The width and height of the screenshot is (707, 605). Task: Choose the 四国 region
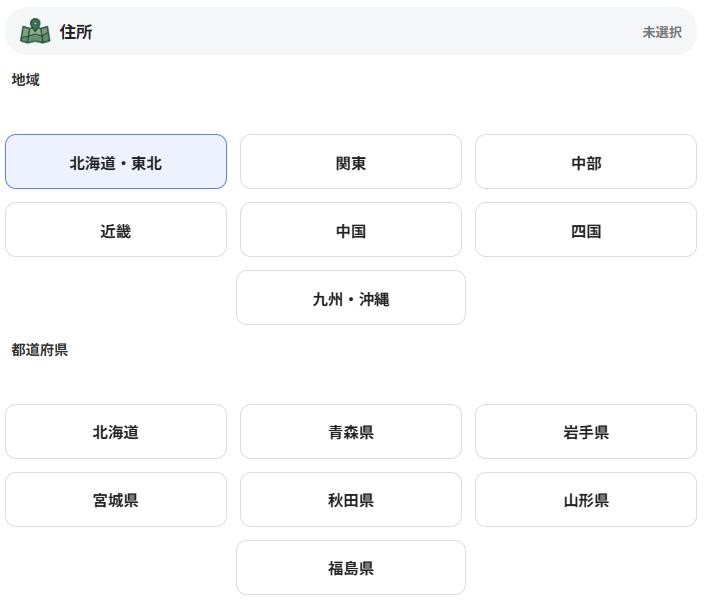tap(586, 230)
